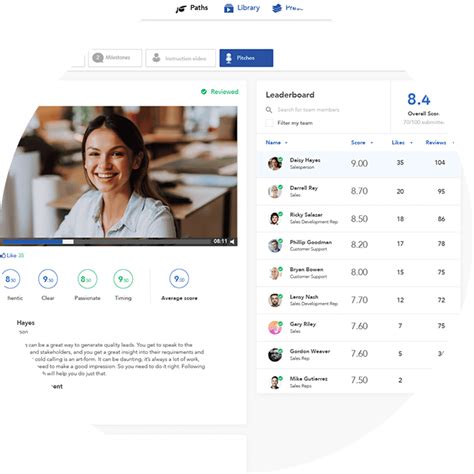
Task: Click the Library play-box icon
Action: (229, 8)
